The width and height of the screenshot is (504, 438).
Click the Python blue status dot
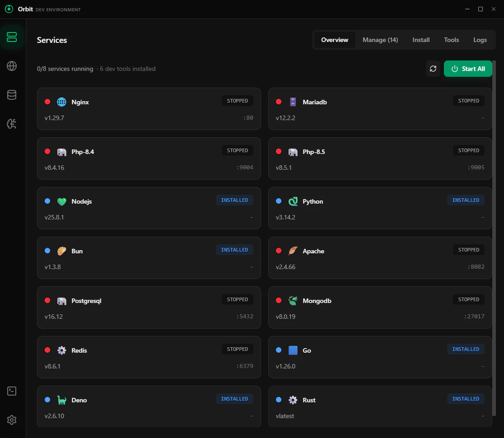tap(279, 201)
